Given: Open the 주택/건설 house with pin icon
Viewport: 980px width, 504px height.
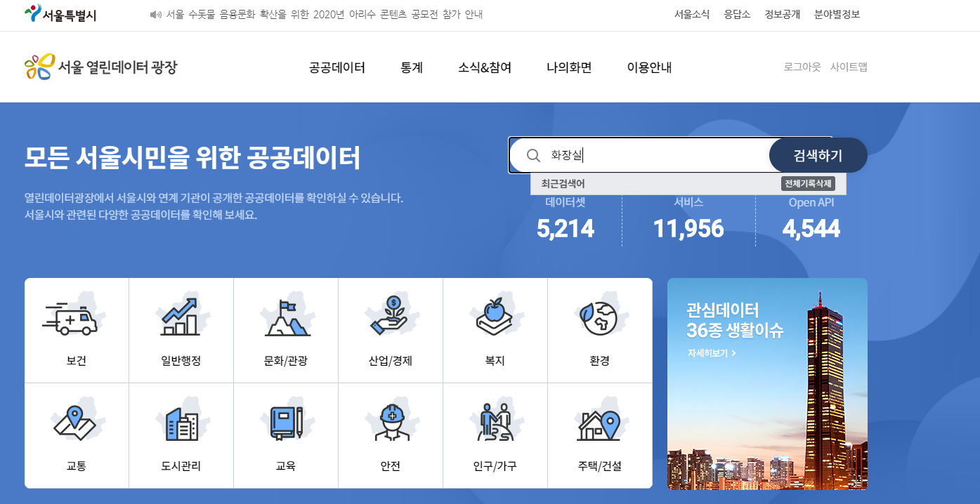Looking at the screenshot, I should [x=599, y=424].
